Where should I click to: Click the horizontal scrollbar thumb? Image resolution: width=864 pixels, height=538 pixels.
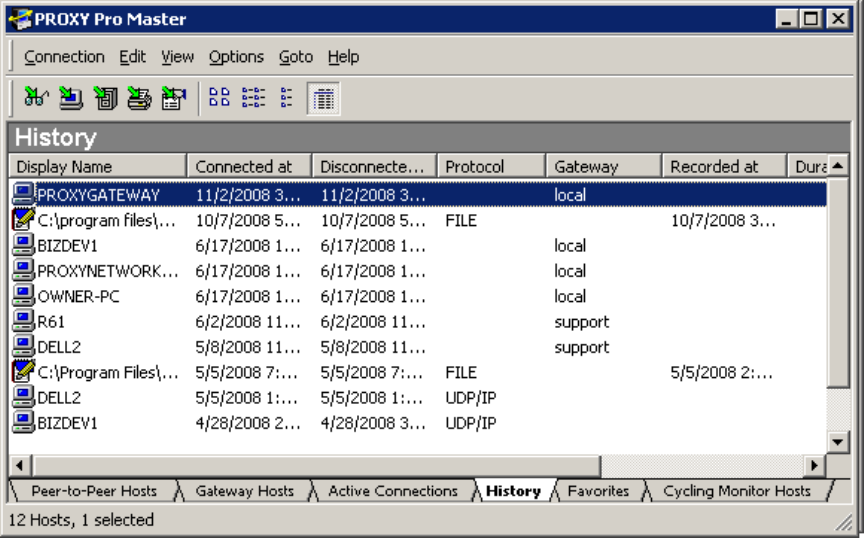tap(316, 465)
